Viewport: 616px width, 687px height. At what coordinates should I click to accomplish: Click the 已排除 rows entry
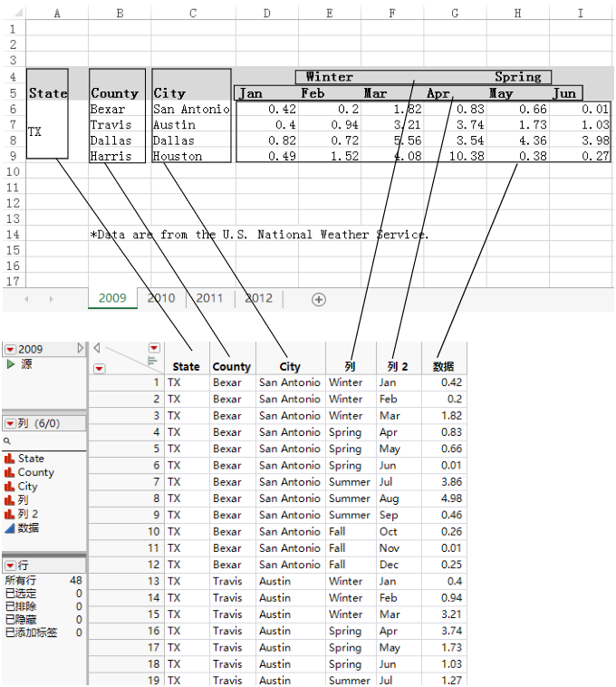pos(43,606)
